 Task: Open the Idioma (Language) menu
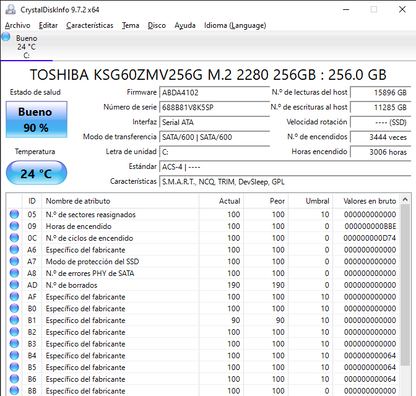click(x=235, y=25)
